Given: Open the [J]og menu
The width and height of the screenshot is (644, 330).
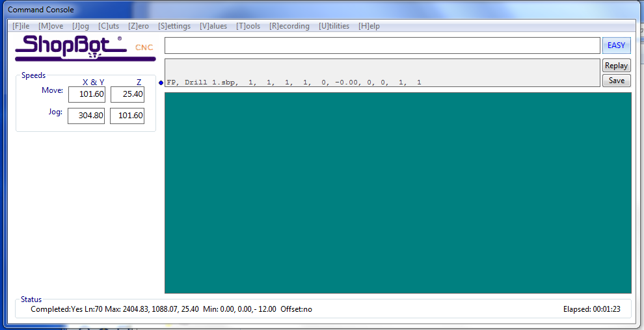Looking at the screenshot, I should [x=81, y=26].
